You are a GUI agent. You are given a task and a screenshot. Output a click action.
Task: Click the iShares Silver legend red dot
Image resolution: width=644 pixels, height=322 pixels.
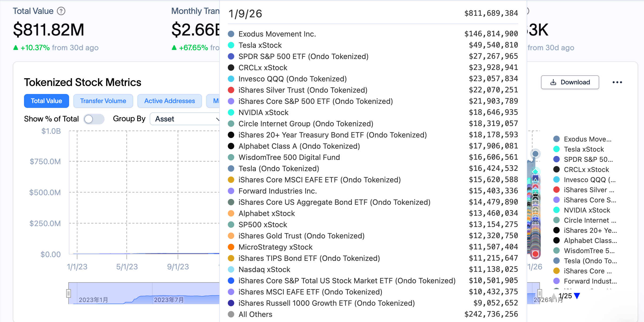[556, 190]
